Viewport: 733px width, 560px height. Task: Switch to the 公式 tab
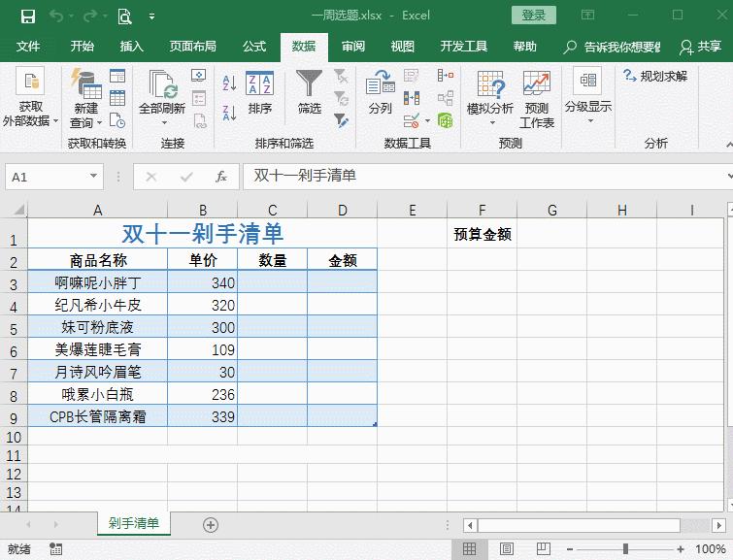click(x=254, y=47)
